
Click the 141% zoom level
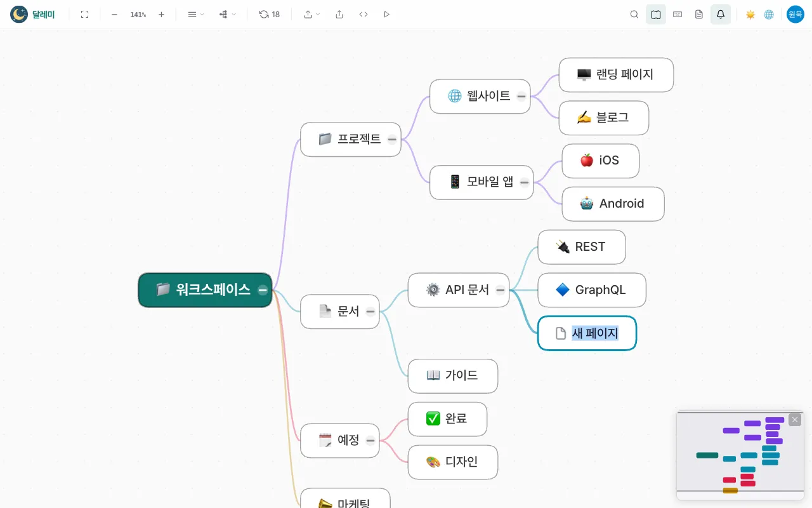pos(138,14)
